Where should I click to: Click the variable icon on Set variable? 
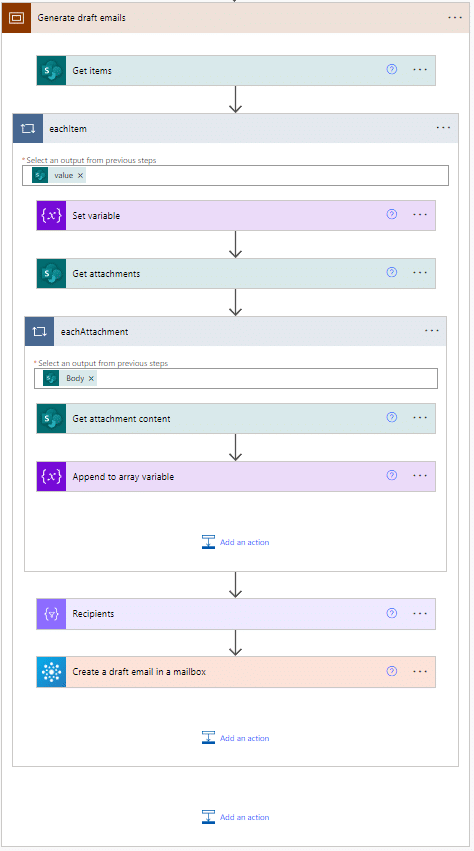coord(51,215)
